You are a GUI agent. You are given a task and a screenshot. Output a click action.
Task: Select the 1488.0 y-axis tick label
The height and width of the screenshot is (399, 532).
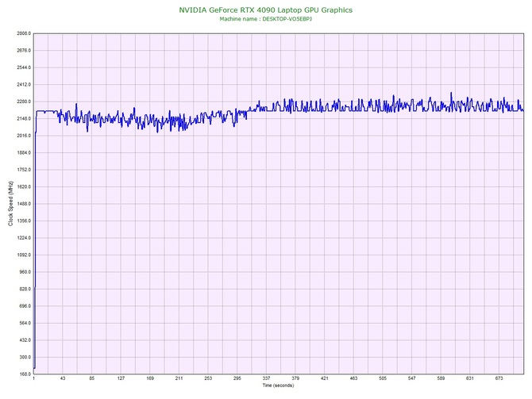(x=24, y=204)
